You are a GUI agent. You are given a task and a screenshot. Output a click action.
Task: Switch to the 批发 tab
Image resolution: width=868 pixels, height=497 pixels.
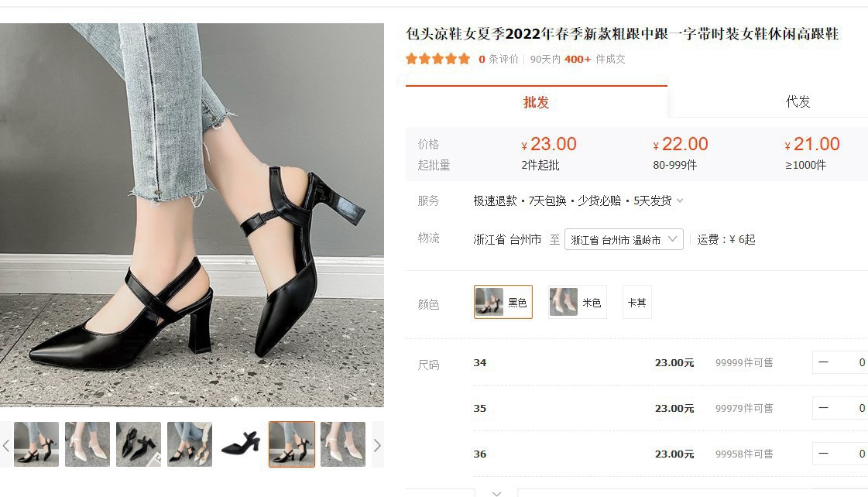point(537,102)
